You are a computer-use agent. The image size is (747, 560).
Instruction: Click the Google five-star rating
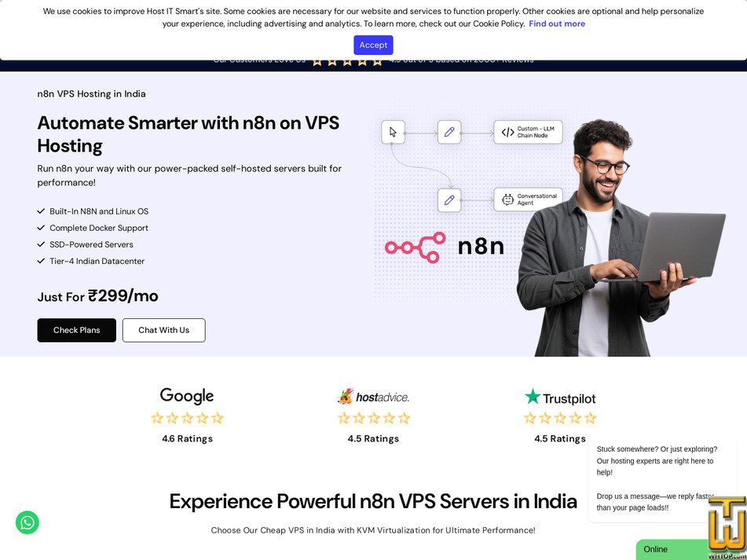pos(187,418)
